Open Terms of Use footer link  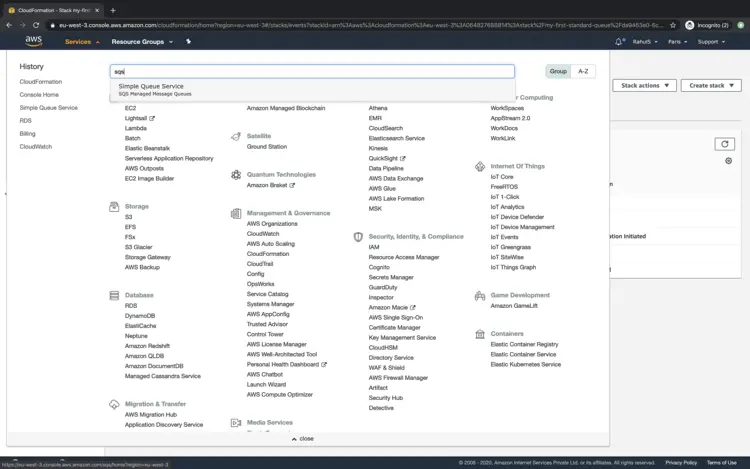(722, 462)
